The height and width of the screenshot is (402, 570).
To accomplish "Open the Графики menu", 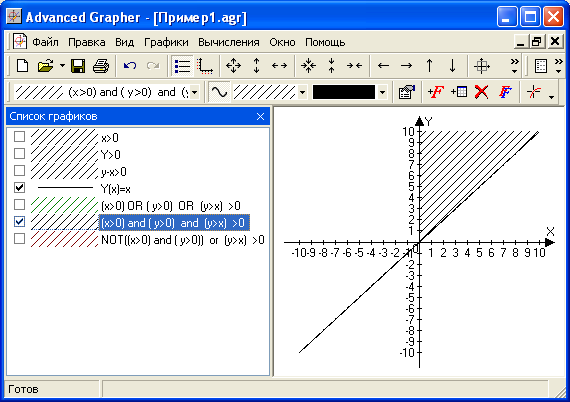I will 166,43.
